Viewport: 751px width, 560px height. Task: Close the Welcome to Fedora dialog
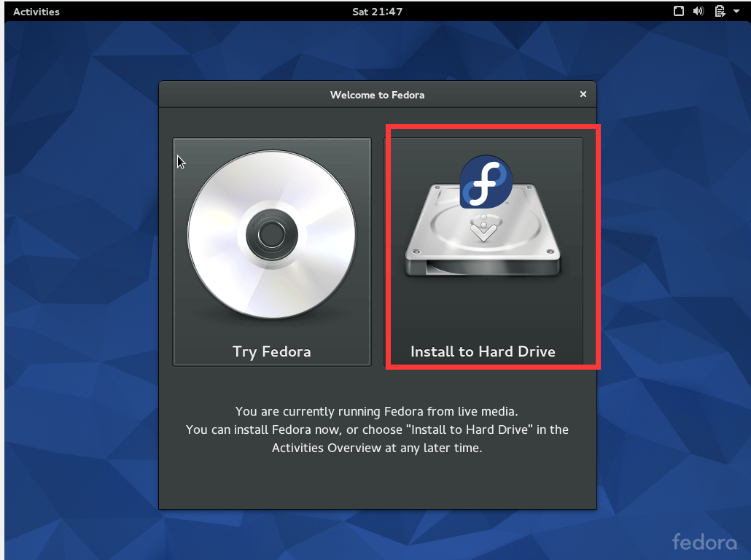pos(583,94)
